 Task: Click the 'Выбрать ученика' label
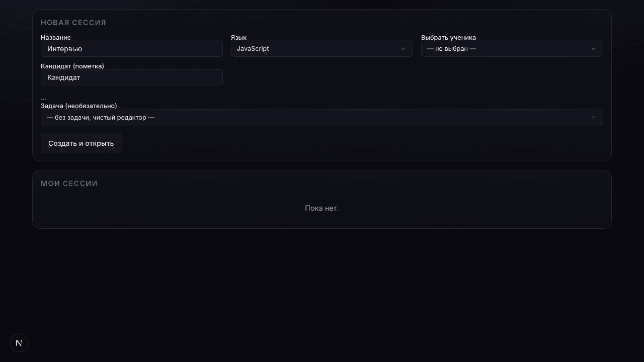point(448,37)
